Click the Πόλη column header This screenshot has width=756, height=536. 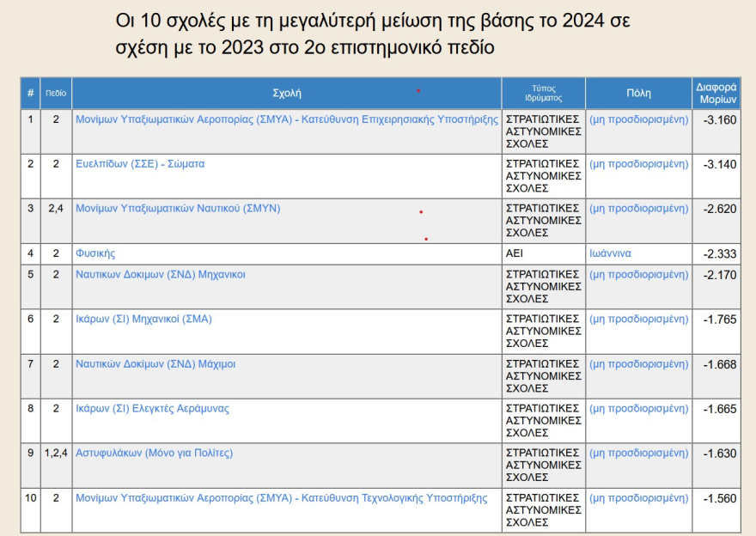(x=638, y=93)
